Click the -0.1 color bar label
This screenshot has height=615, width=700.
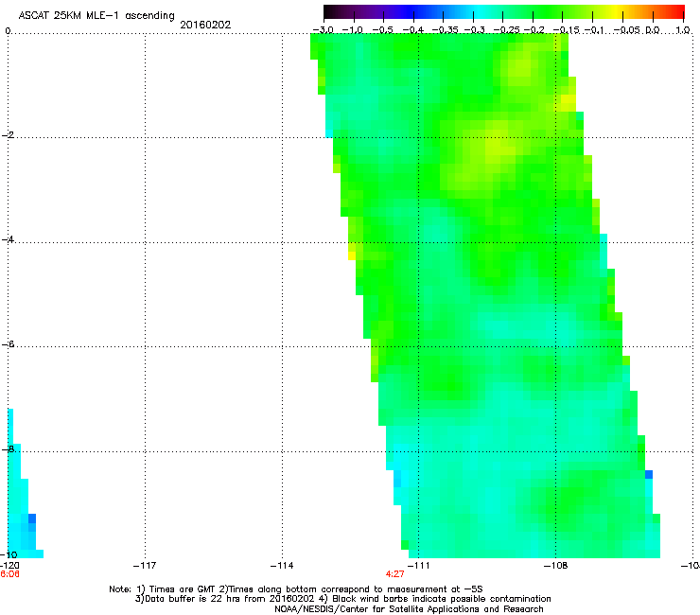tap(594, 30)
